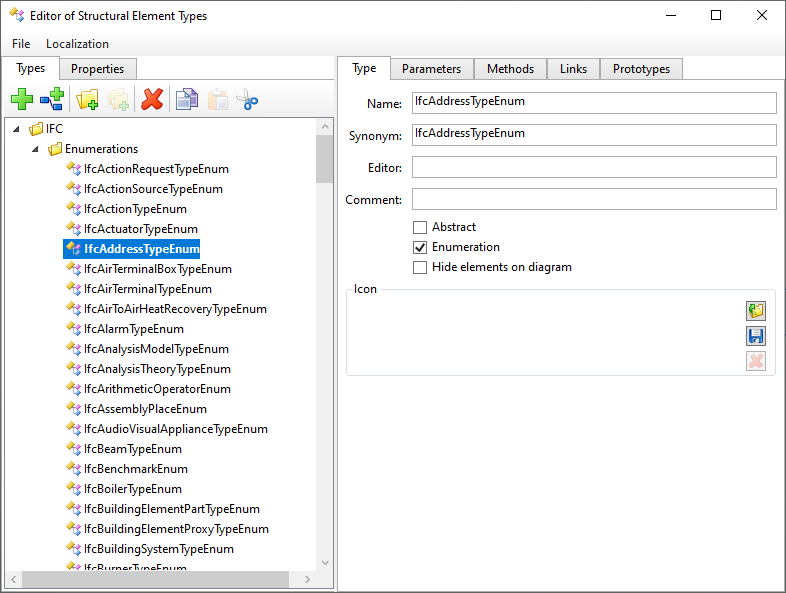The image size is (786, 593).
Task: Switch to the Properties tab
Action: click(x=97, y=69)
